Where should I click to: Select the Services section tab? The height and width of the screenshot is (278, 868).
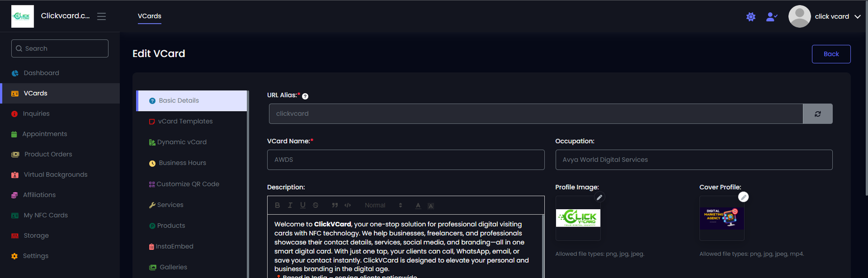coord(192,205)
